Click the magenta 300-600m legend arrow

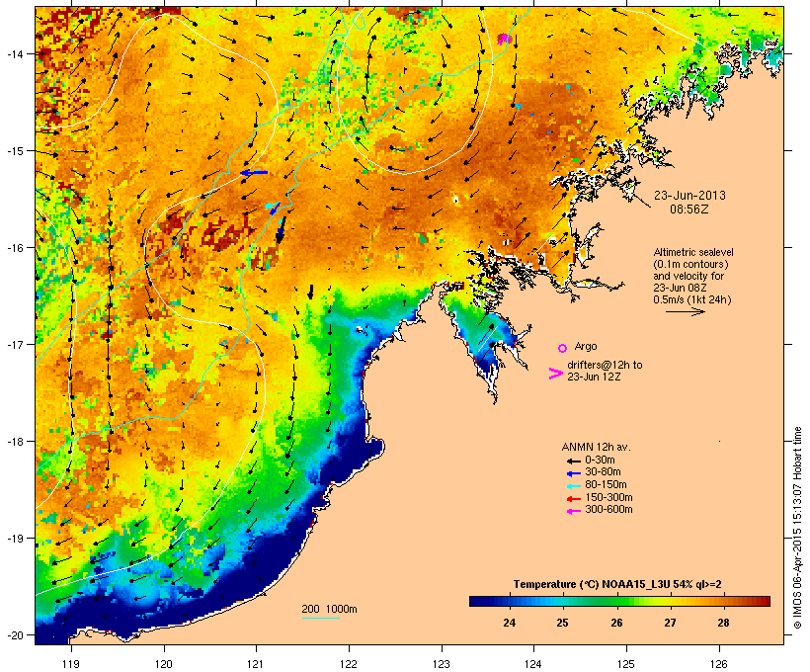573,511
